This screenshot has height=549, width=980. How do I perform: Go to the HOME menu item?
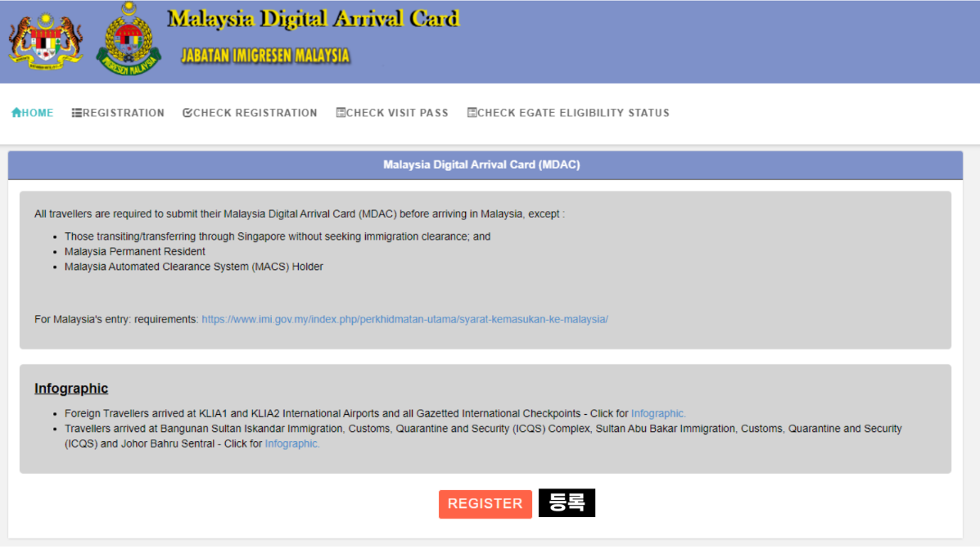pyautogui.click(x=33, y=113)
